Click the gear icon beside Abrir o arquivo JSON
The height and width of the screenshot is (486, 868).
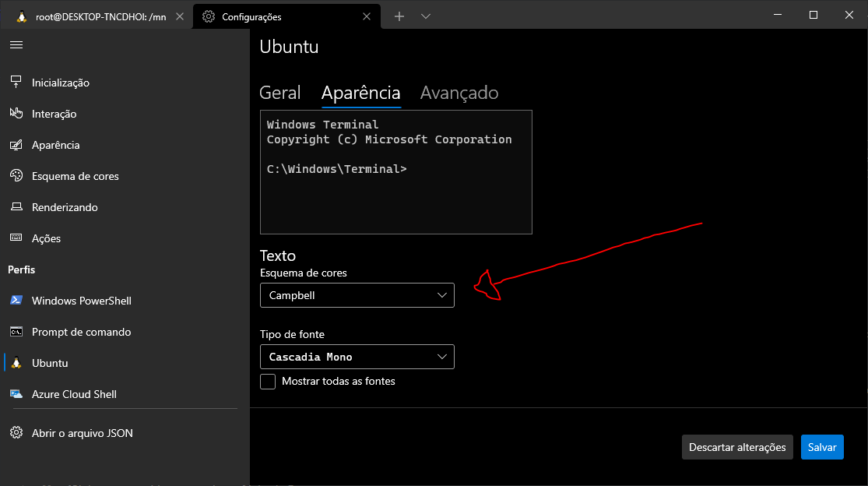pyautogui.click(x=16, y=432)
